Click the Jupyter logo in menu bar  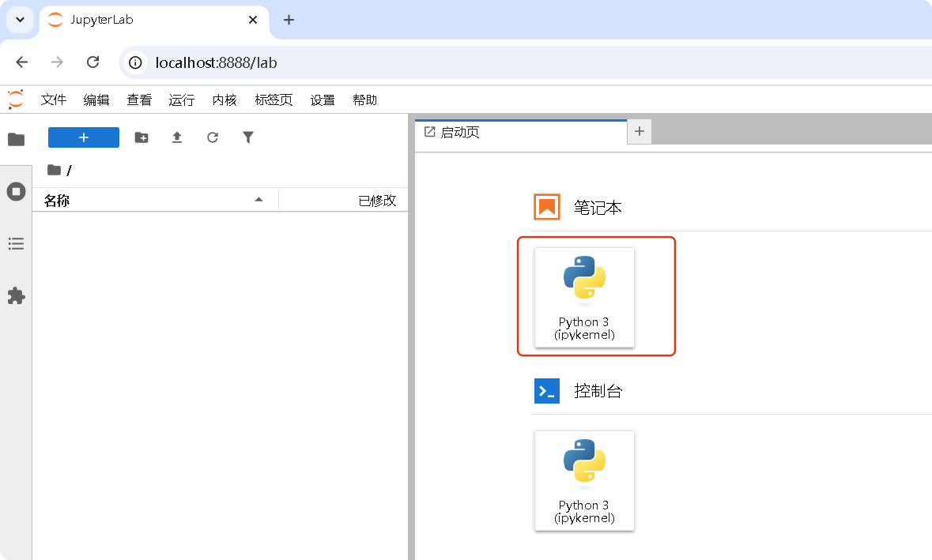tap(16, 100)
